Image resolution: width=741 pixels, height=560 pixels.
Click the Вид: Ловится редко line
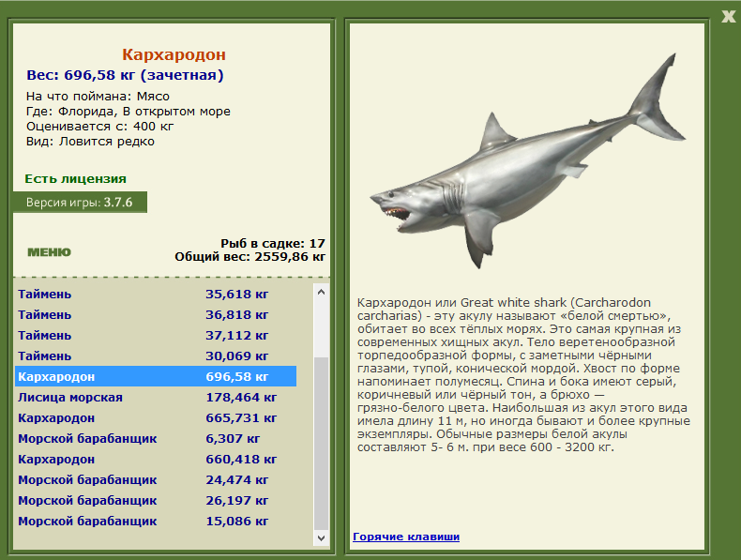(x=90, y=142)
